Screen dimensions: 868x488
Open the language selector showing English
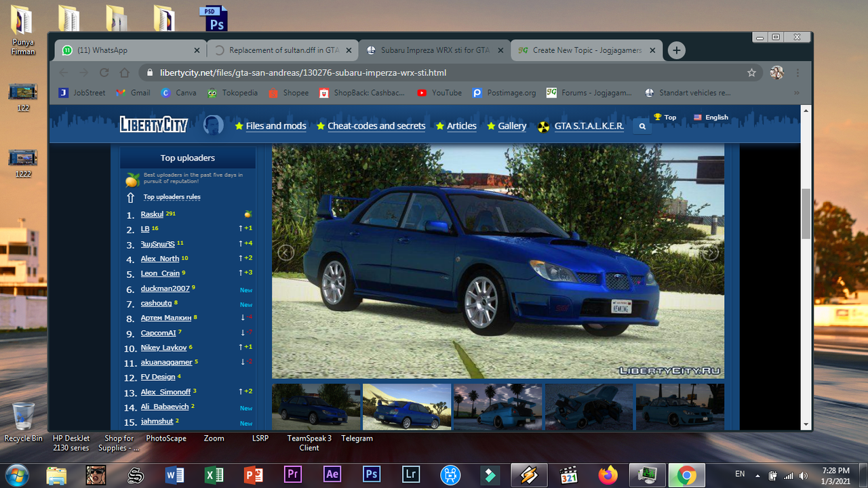(711, 117)
